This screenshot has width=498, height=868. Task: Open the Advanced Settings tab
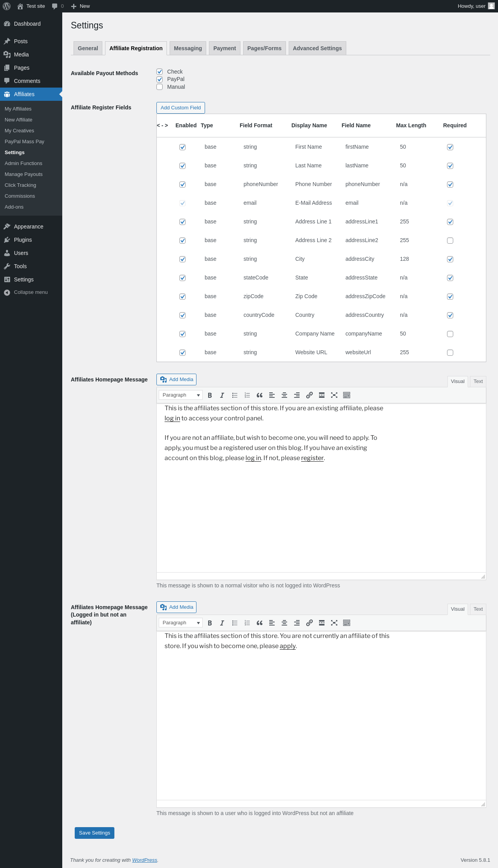tap(317, 48)
